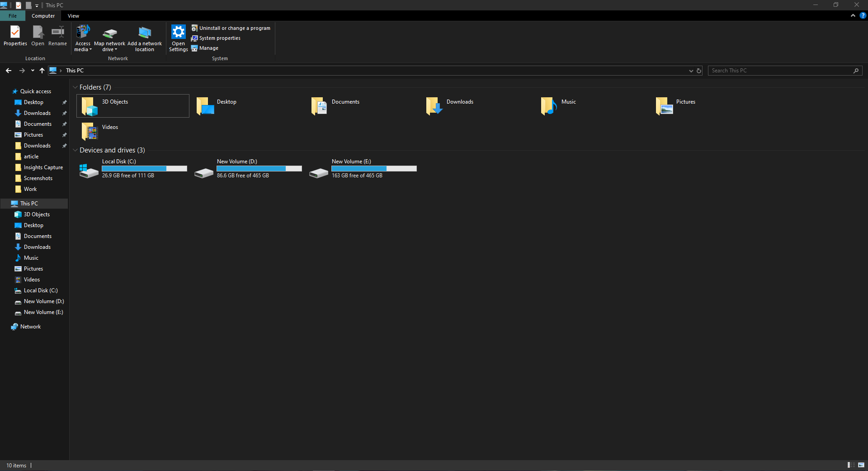This screenshot has width=868, height=471.
Task: Select Network in the navigation pane
Action: coord(30,327)
